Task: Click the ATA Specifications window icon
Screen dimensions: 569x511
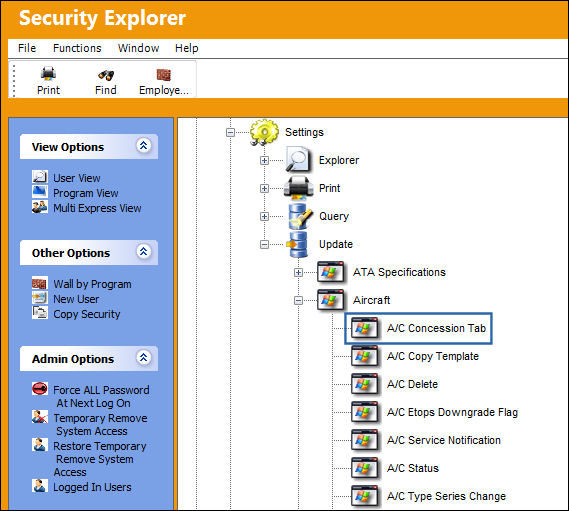Action: [331, 272]
